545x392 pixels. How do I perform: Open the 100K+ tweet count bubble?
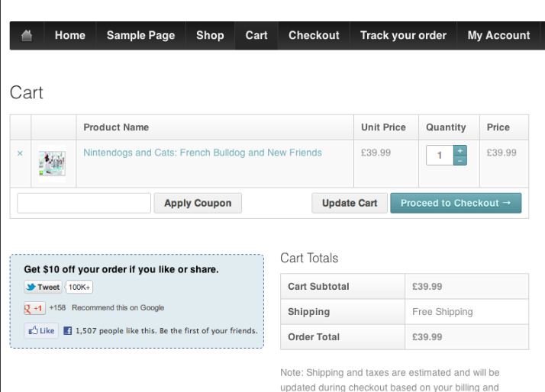click(79, 288)
